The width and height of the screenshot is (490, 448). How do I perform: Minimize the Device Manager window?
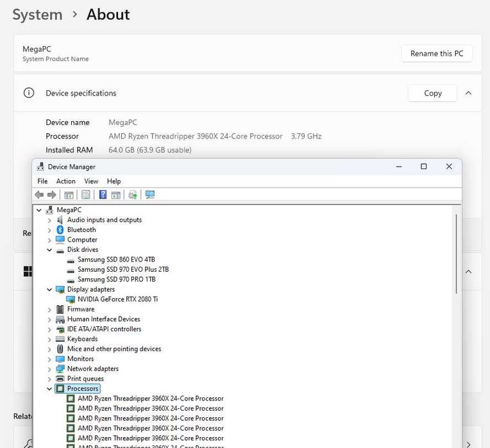pos(399,167)
